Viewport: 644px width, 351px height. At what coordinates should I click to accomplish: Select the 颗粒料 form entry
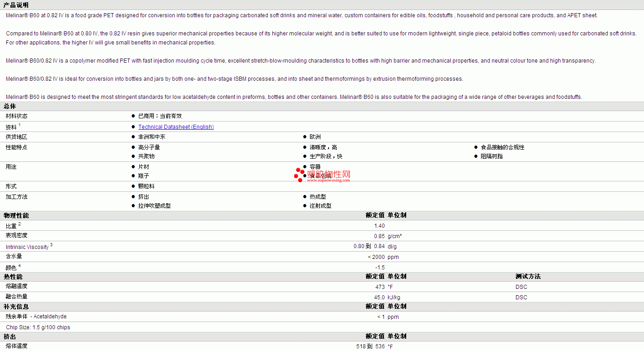coord(147,186)
